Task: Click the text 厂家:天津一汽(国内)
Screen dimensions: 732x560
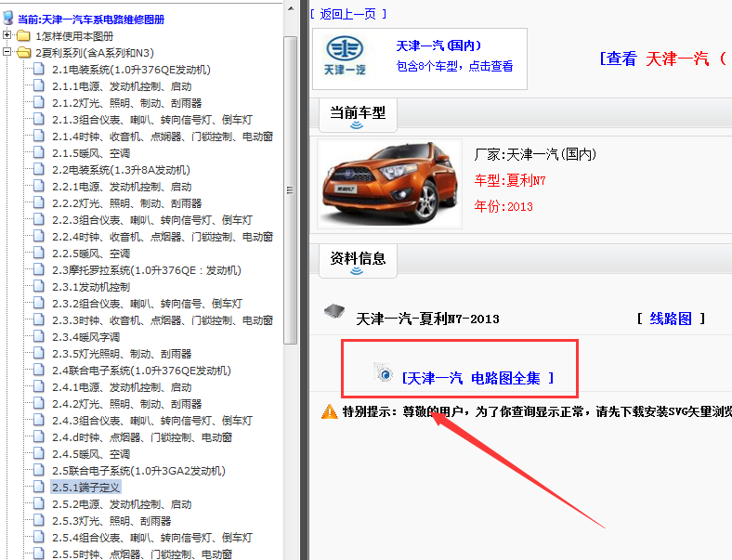Action: pyautogui.click(x=535, y=154)
